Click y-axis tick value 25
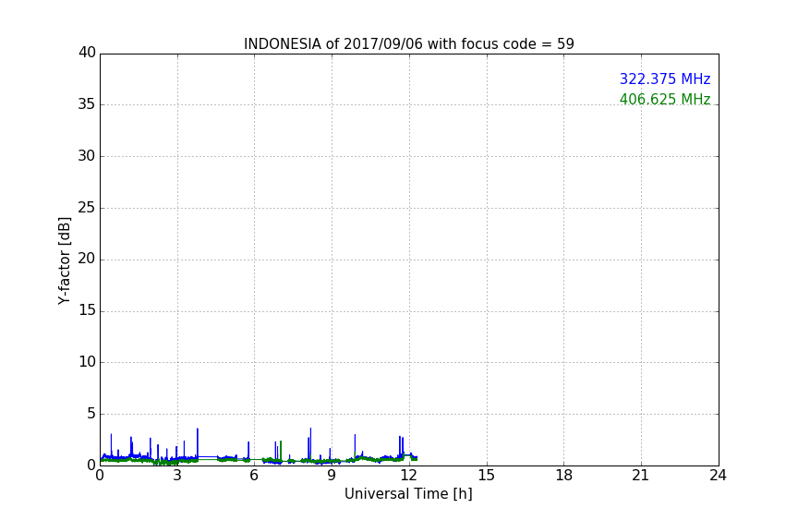Image resolution: width=798 pixels, height=532 pixels. click(87, 207)
